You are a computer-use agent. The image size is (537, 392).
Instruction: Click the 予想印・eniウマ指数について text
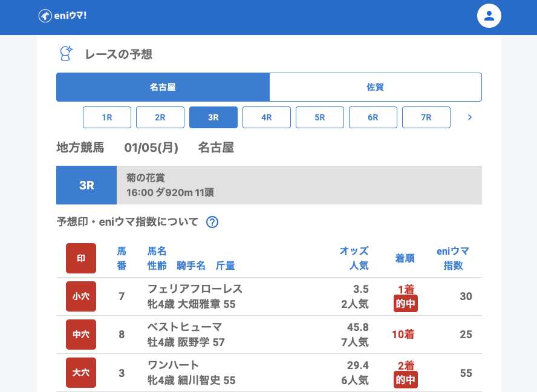pyautogui.click(x=127, y=222)
